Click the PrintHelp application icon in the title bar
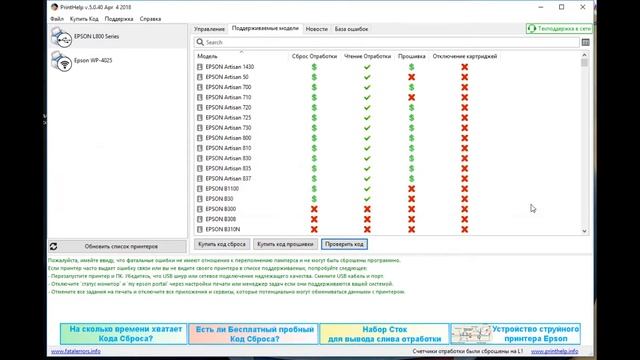This screenshot has height=360, width=640. (54, 7)
